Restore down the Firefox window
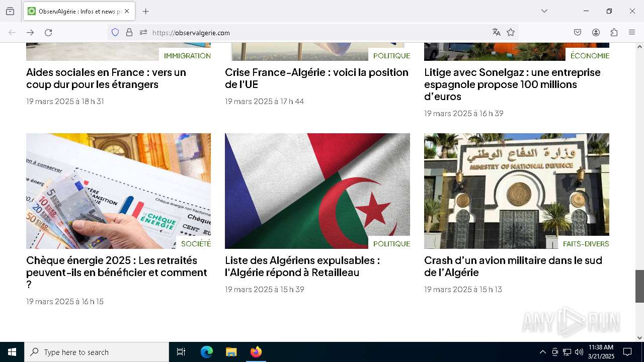The image size is (644, 362). (x=609, y=11)
